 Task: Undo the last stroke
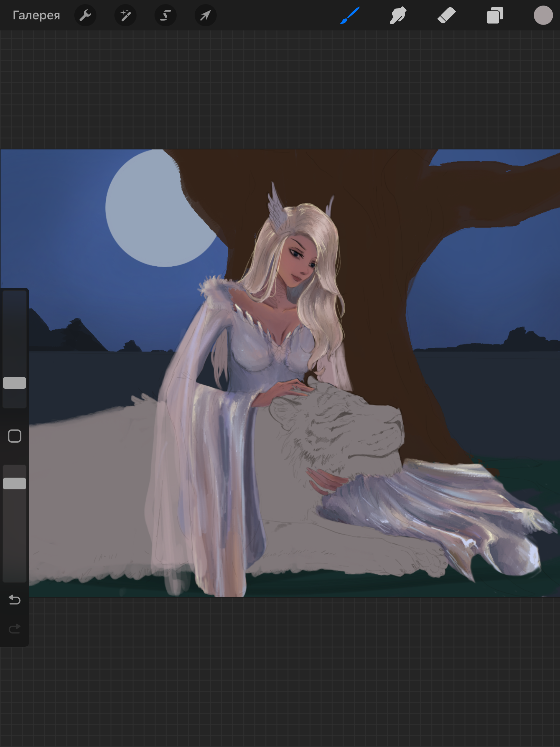15,599
